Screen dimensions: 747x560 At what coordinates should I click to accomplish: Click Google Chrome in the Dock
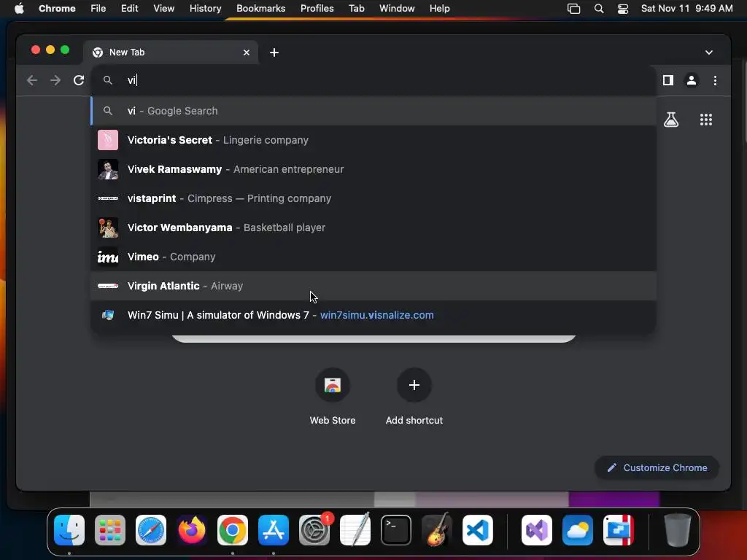[x=233, y=530]
